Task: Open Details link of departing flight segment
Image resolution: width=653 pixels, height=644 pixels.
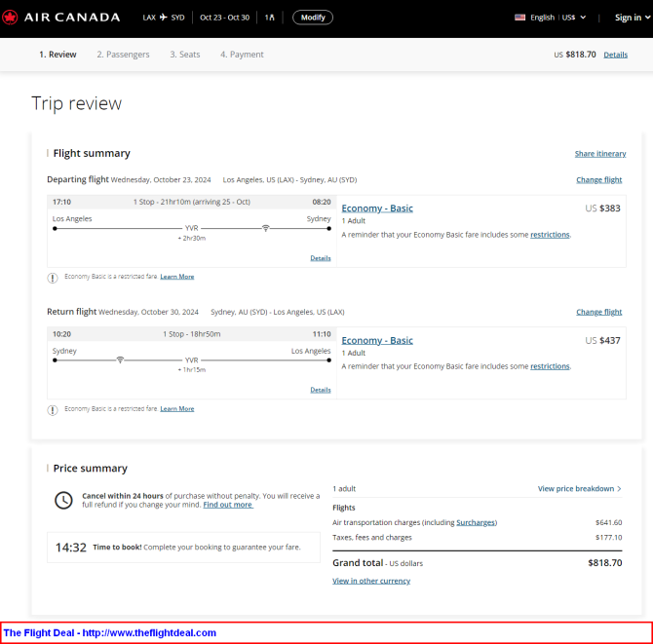Action: click(321, 258)
